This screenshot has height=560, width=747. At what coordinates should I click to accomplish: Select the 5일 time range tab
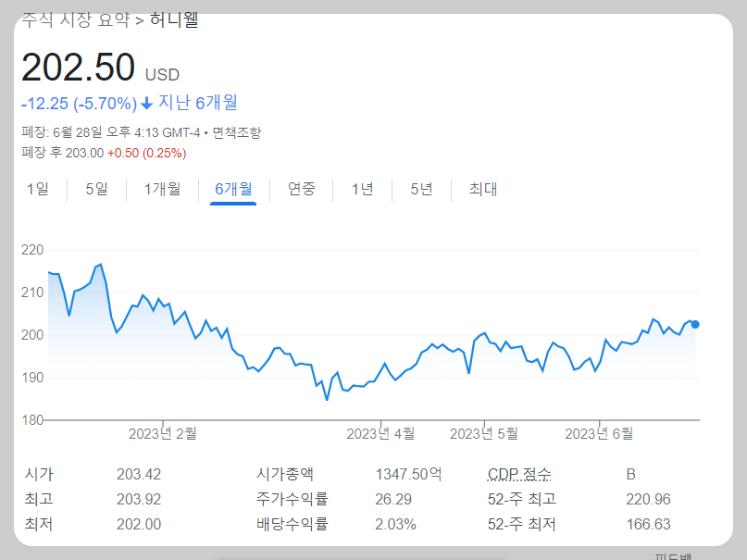pos(96,189)
